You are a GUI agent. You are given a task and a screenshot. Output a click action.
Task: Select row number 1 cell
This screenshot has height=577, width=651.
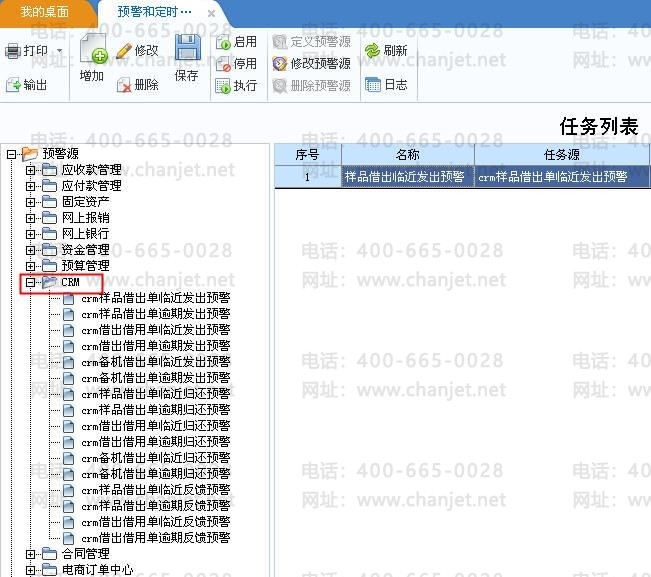pos(308,177)
